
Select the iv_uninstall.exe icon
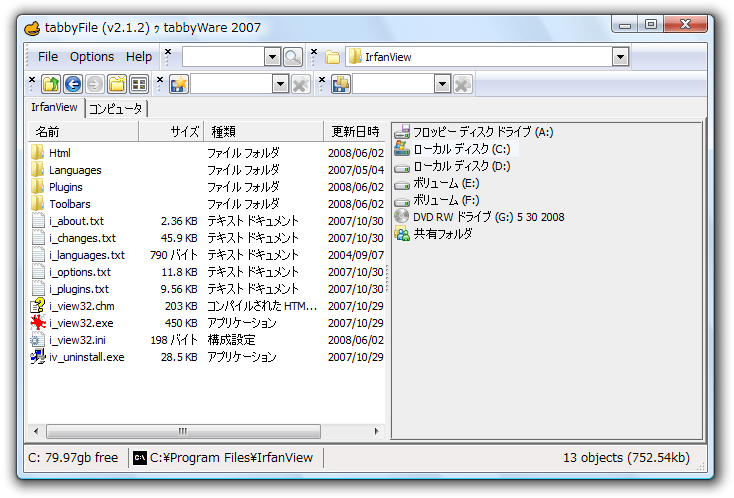(38, 357)
